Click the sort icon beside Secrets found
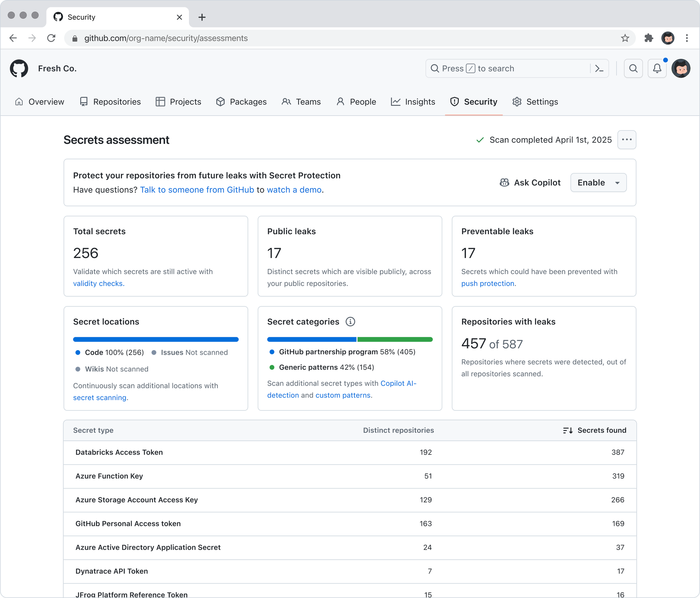700x598 pixels. point(568,430)
